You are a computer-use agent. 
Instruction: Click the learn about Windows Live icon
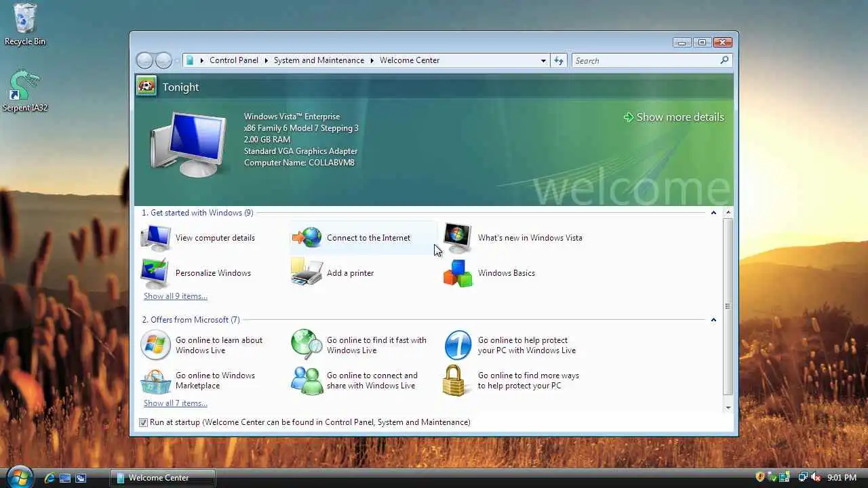(x=156, y=345)
